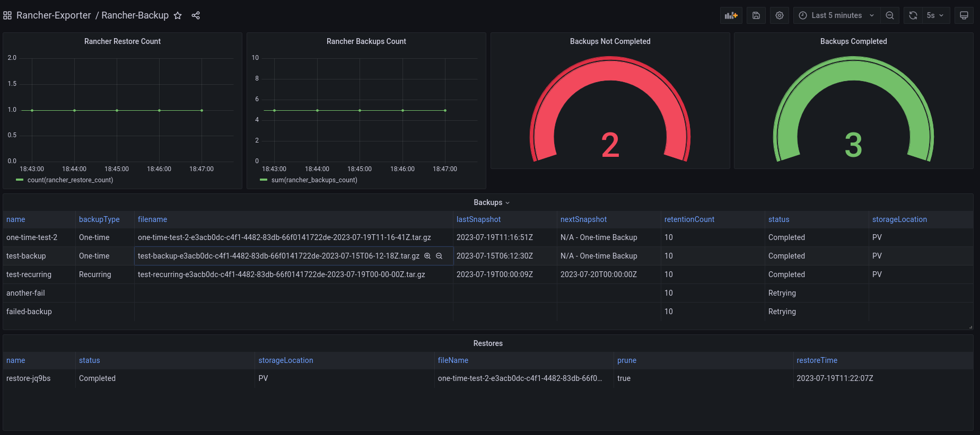The height and width of the screenshot is (435, 980).
Task: Click the red gauge value 2
Action: point(610,145)
